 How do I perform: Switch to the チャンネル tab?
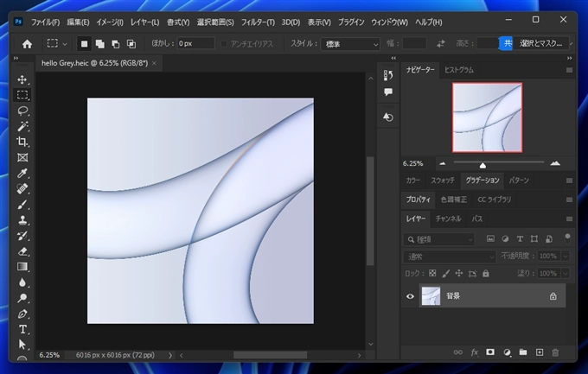(448, 219)
